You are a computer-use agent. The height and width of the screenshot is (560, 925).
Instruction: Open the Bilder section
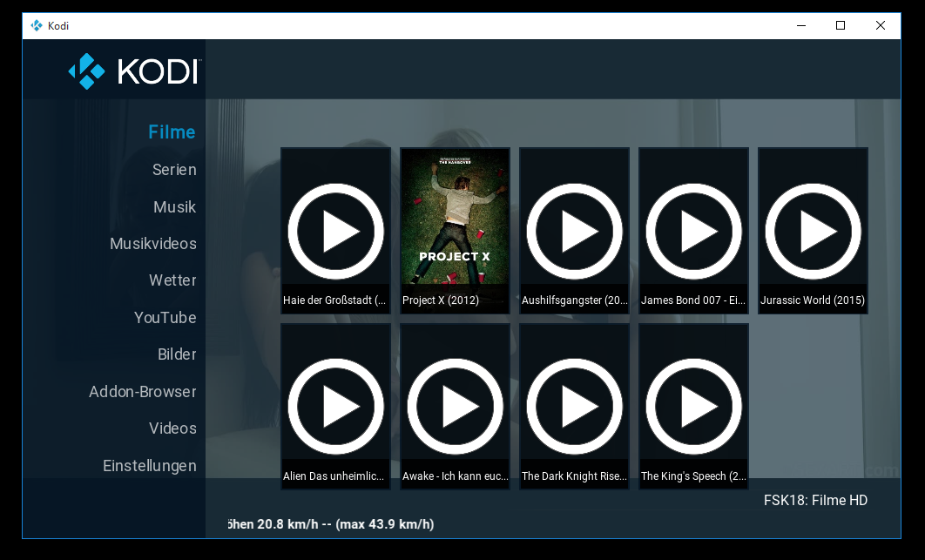(177, 354)
